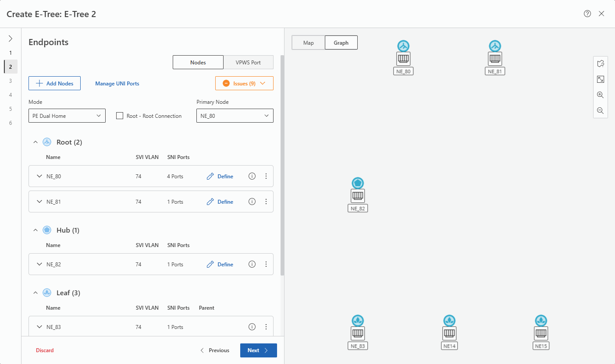The width and height of the screenshot is (615, 364).
Task: Collapse the Root (2) section
Action: (x=36, y=142)
